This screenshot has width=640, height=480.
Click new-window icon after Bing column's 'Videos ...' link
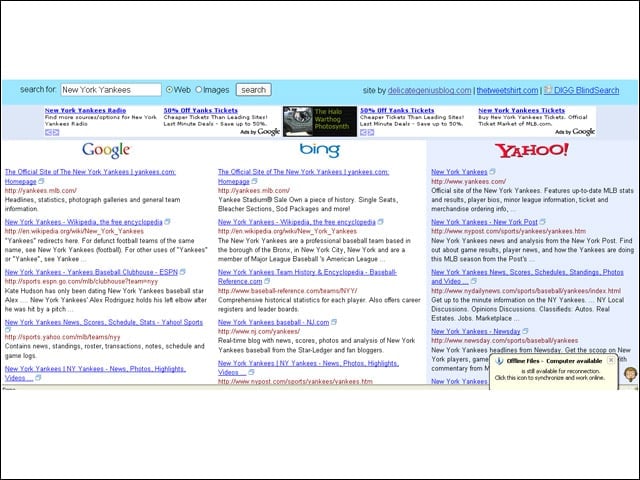coord(251,372)
